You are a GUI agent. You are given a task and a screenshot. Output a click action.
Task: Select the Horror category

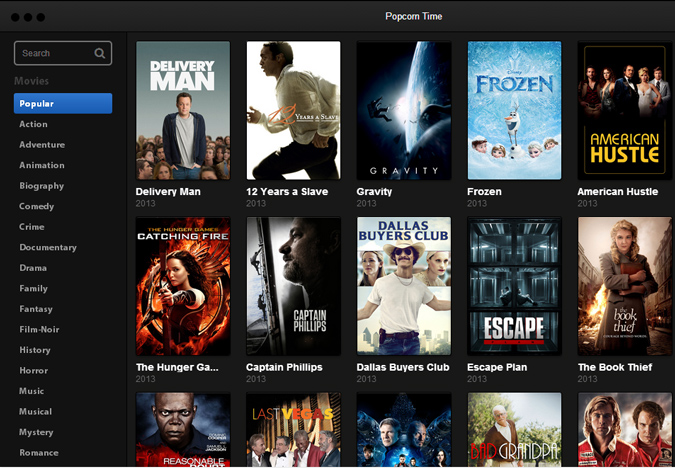33,371
